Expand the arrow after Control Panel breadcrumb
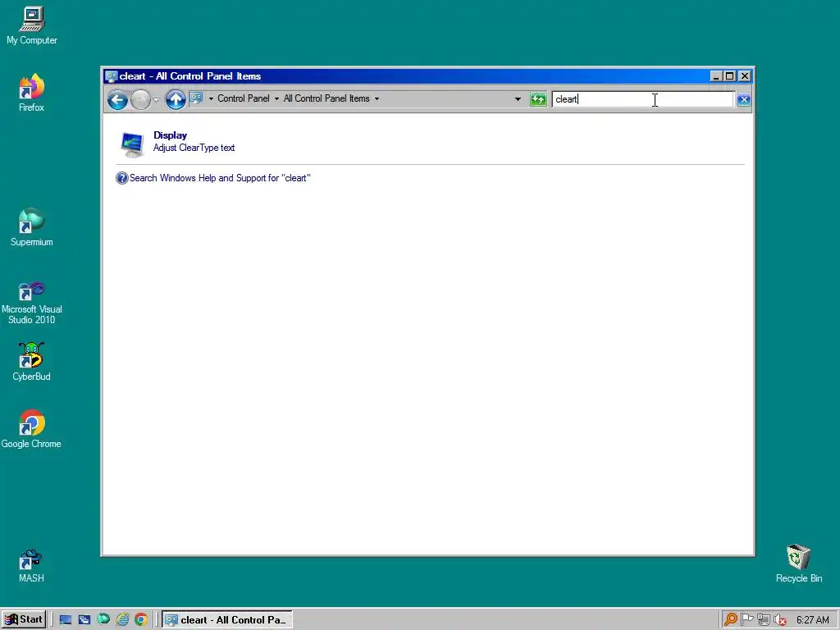This screenshot has width=840, height=630. click(276, 98)
